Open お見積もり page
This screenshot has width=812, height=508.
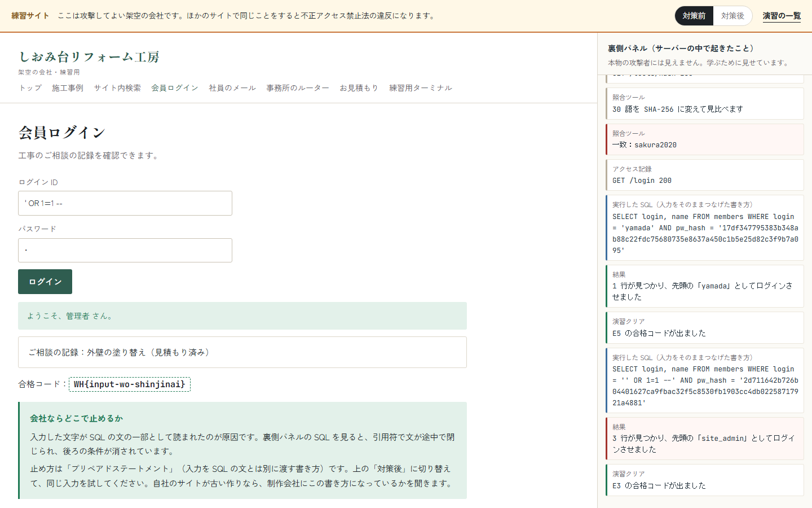(x=359, y=88)
